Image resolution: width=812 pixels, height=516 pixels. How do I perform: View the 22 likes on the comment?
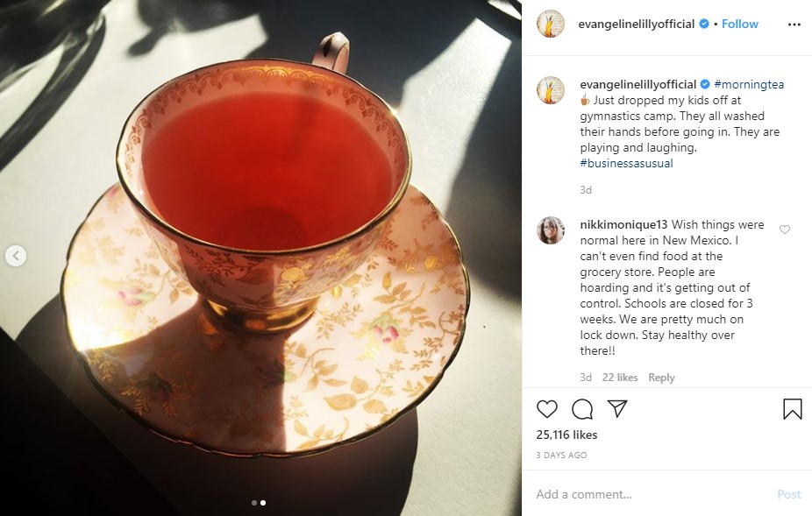[x=620, y=378]
